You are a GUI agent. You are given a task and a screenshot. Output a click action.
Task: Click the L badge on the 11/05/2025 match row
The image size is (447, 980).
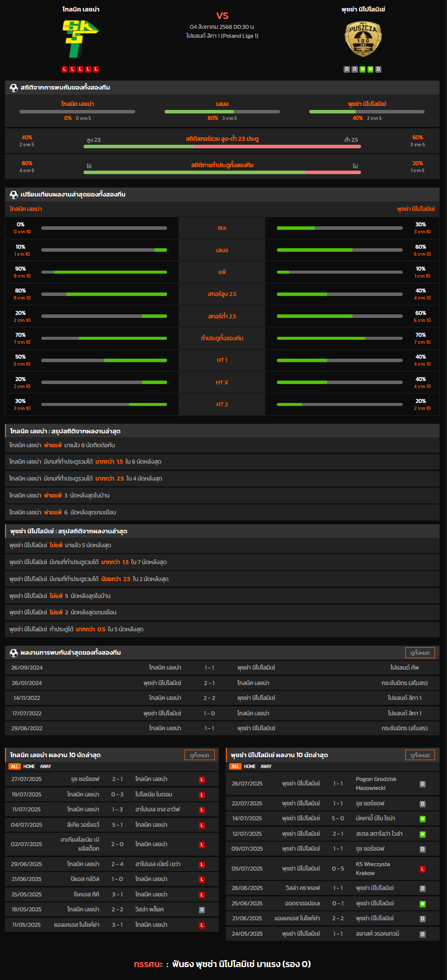tap(202, 925)
